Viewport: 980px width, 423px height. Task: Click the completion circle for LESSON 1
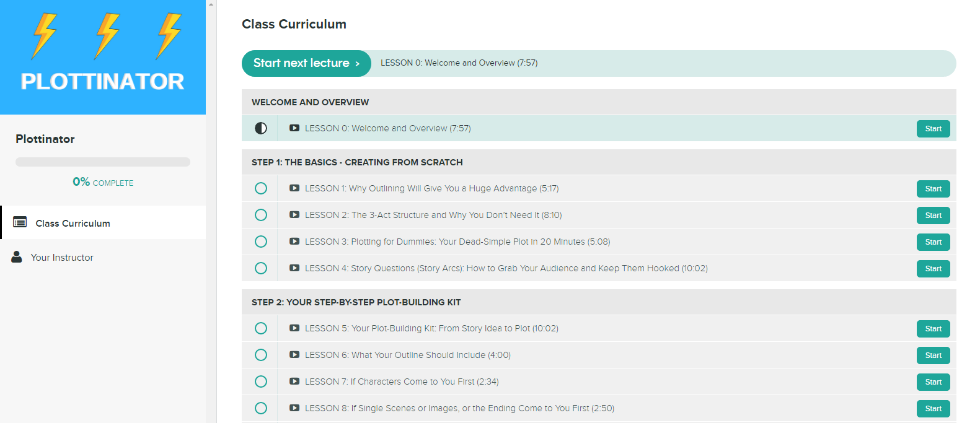click(261, 188)
